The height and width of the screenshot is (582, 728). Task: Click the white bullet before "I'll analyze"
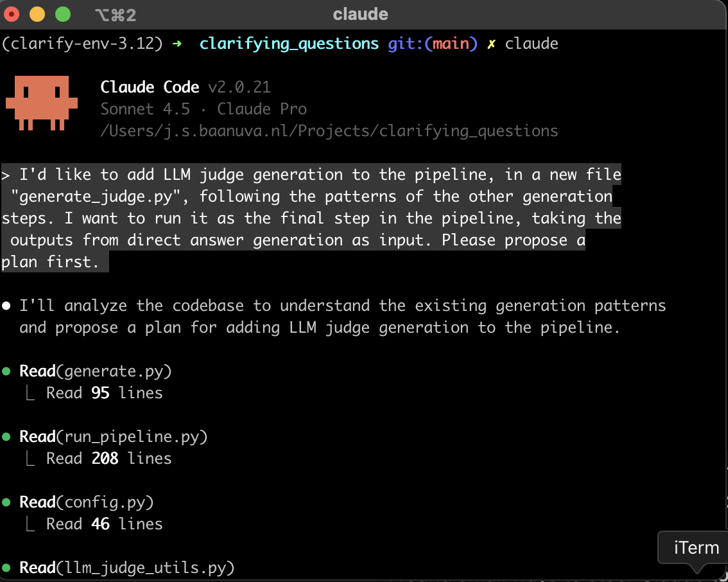pos(7,306)
